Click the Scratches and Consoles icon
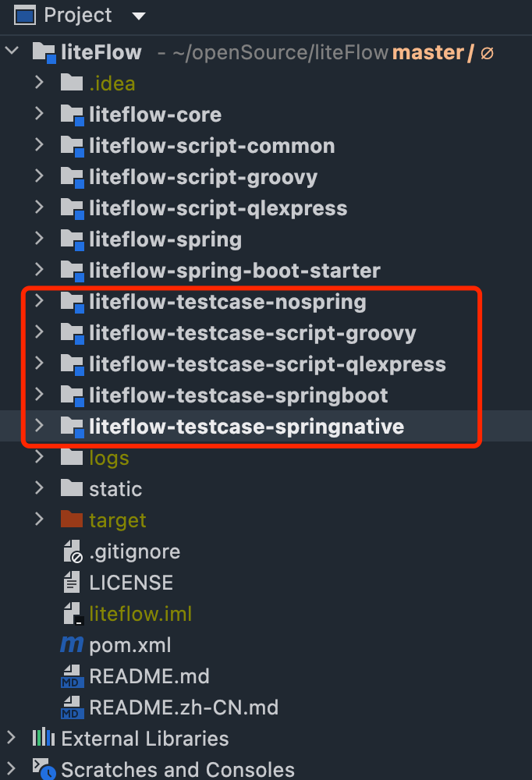This screenshot has height=780, width=532. click(x=44, y=769)
